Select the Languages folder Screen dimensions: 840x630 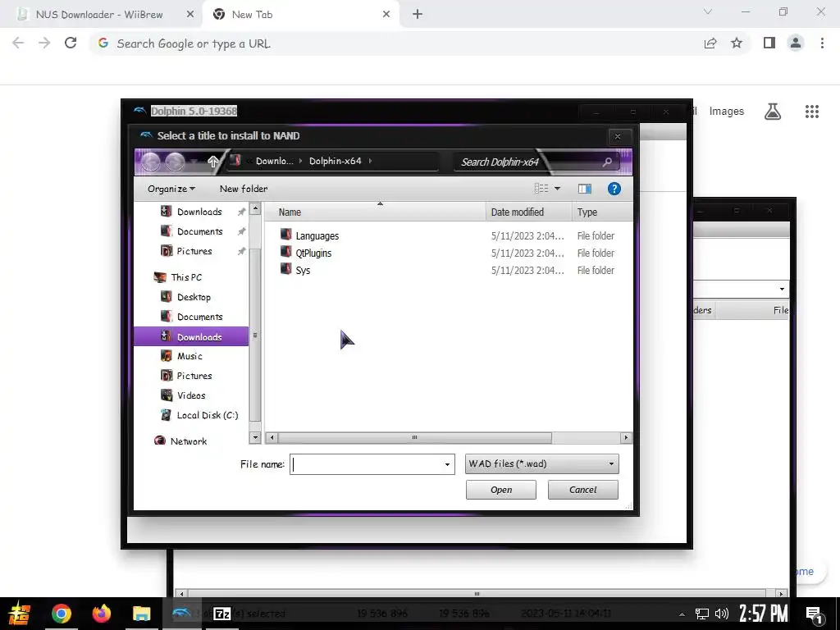[317, 235]
